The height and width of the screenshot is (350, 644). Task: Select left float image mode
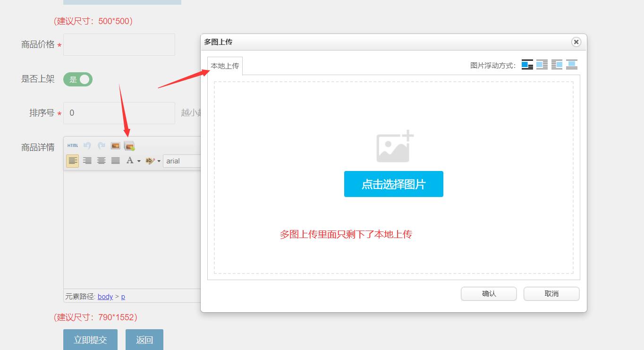pos(542,65)
